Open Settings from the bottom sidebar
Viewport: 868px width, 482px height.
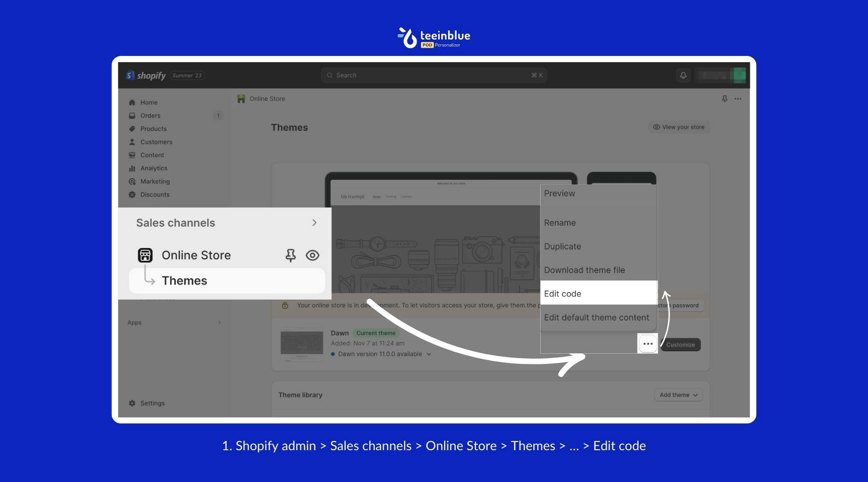152,403
